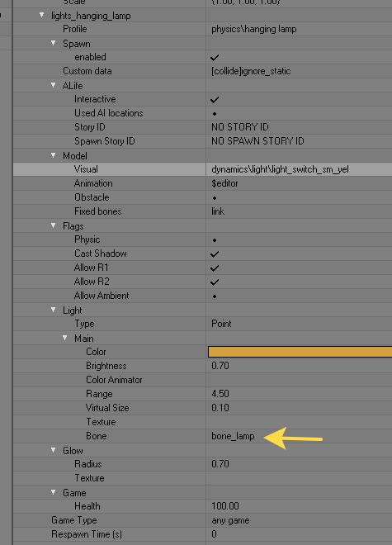This screenshot has width=392, height=545.
Task: Select the Visual property label
Action: (86, 169)
